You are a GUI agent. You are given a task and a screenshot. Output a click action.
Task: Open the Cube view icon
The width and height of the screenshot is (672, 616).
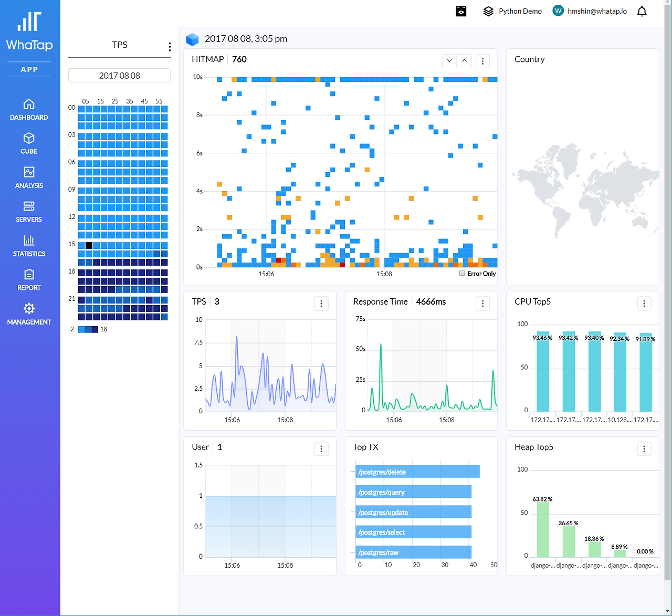coord(29,138)
